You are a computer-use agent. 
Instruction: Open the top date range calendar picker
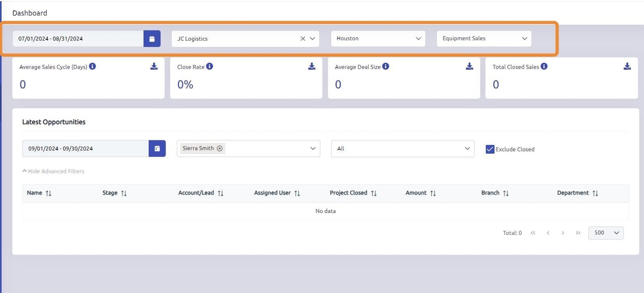click(x=152, y=39)
